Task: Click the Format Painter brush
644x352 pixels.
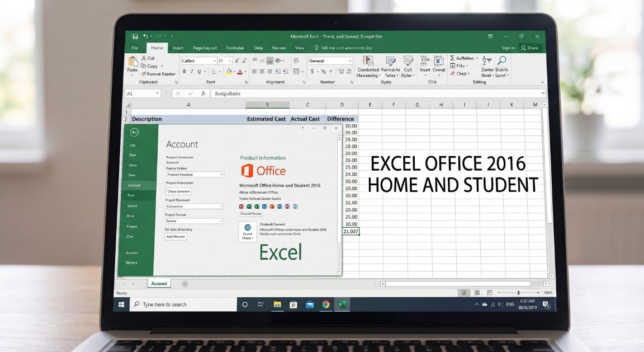Action: tap(143, 74)
